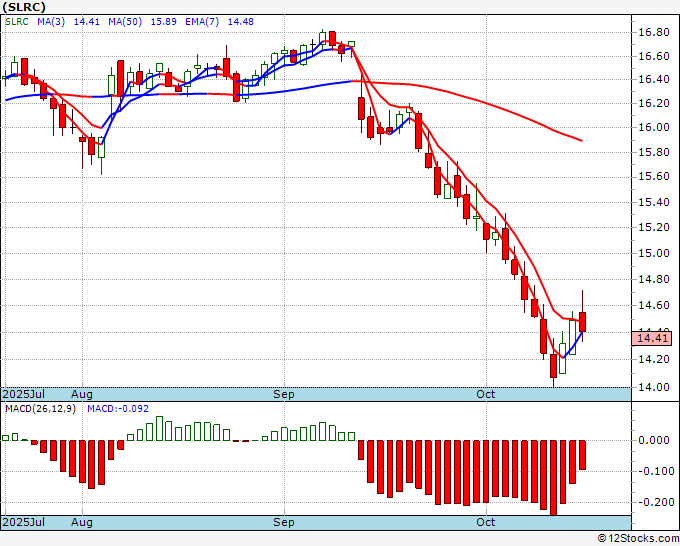Screen dimensions: 680x546
Task: Click the 16.40 price axis label
Action: 653,80
